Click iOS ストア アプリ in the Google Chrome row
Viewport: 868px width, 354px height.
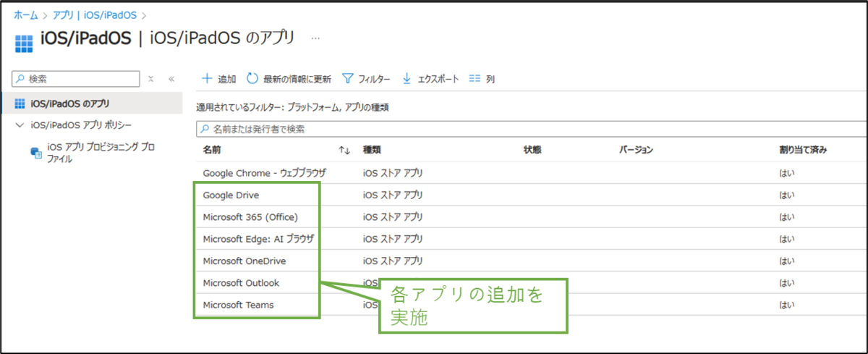coord(393,173)
